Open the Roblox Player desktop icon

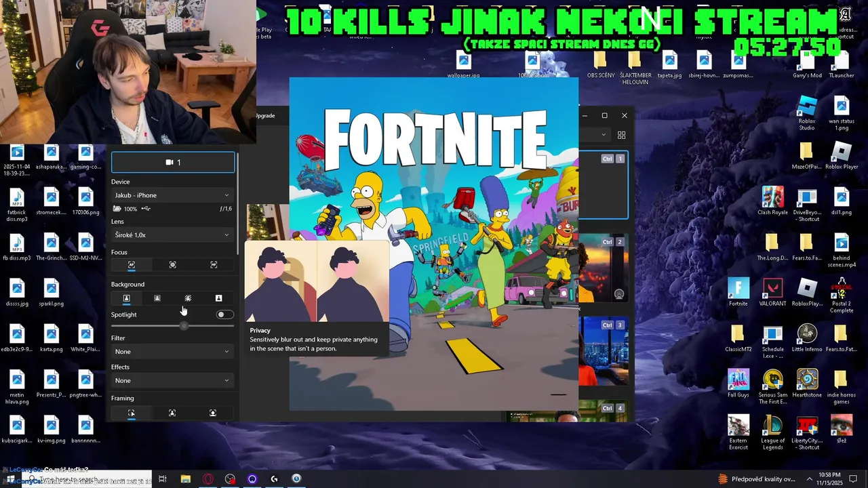pos(842,155)
